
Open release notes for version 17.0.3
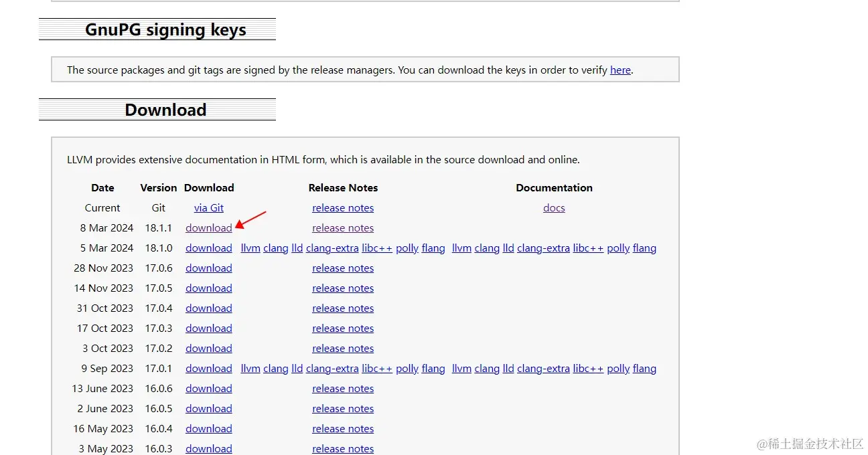pos(343,329)
